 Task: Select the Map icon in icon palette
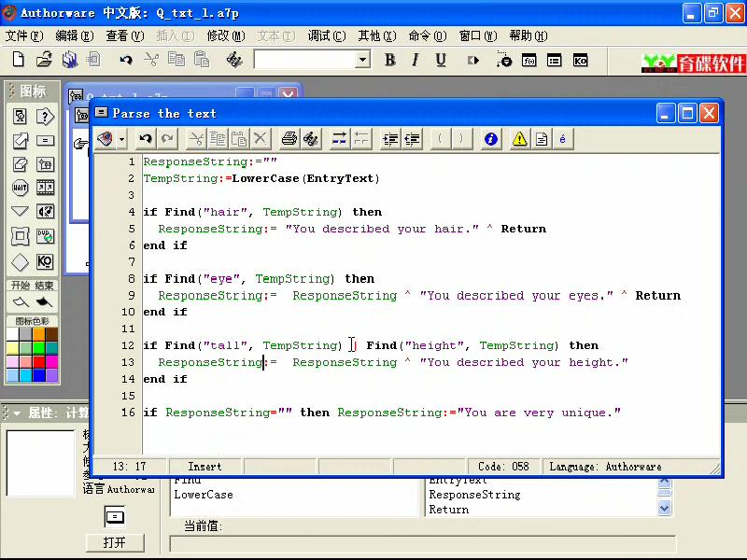[x=45, y=164]
